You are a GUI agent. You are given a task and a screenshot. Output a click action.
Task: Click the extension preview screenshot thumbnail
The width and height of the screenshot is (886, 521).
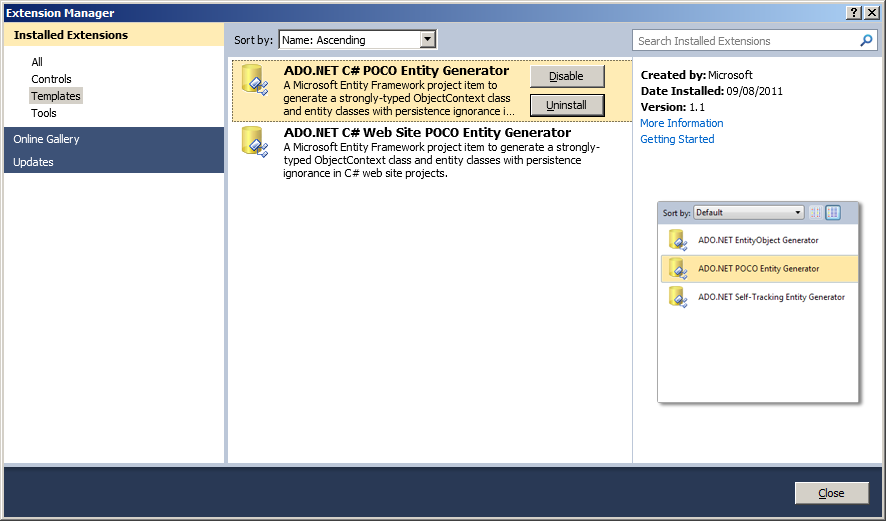(758, 302)
